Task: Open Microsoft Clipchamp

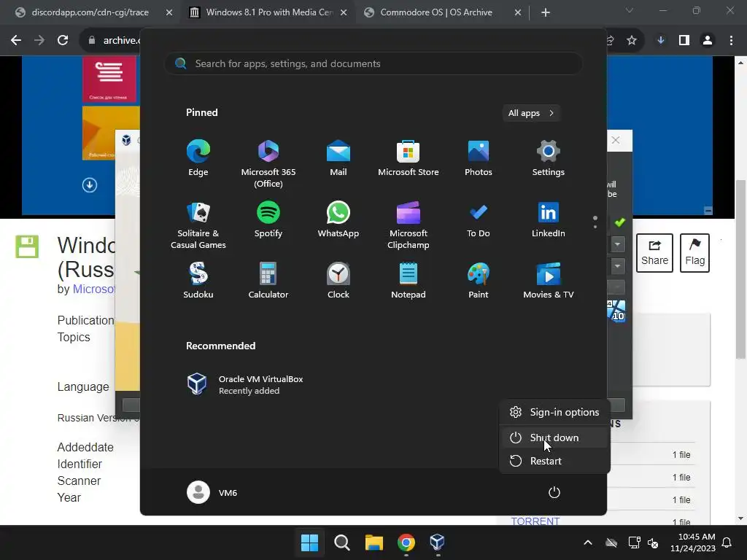Action: pos(409,225)
